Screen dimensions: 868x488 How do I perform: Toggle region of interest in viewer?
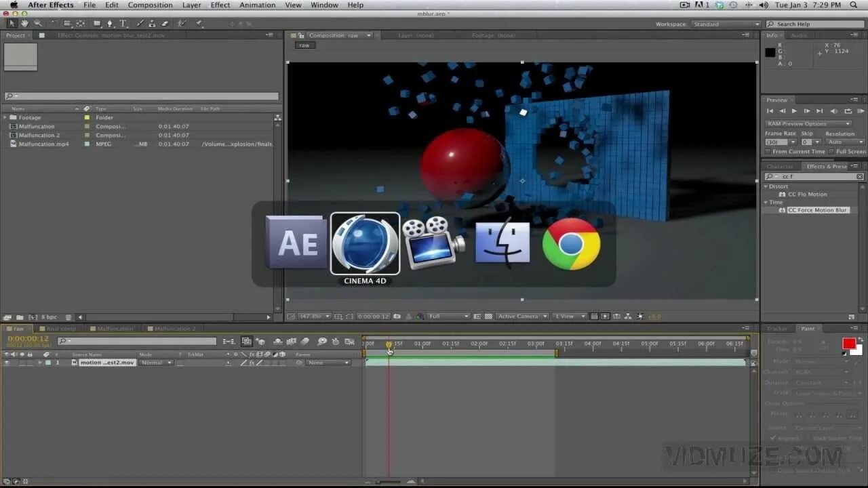477,316
